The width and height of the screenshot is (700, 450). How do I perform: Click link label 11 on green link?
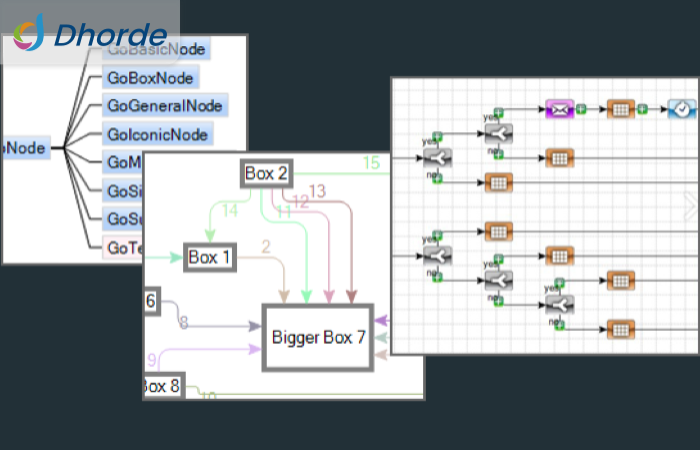click(284, 212)
